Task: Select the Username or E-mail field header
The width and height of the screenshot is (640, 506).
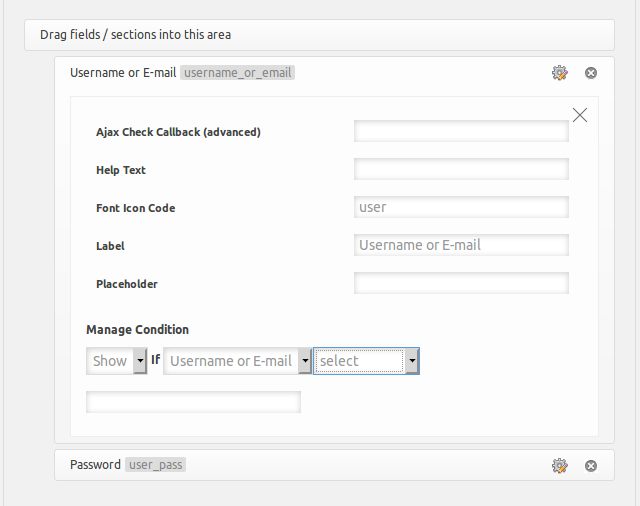Action: pyautogui.click(x=122, y=73)
